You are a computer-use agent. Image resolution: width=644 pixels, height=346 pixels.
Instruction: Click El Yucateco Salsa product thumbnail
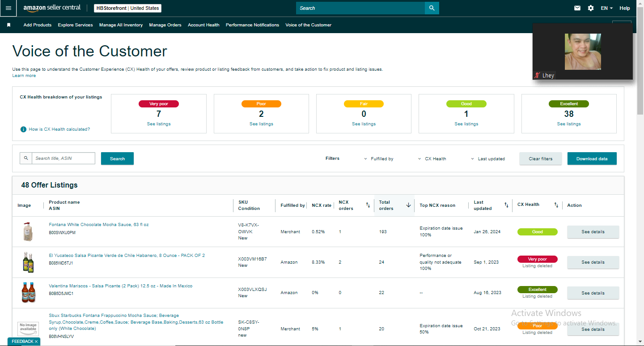(x=28, y=262)
